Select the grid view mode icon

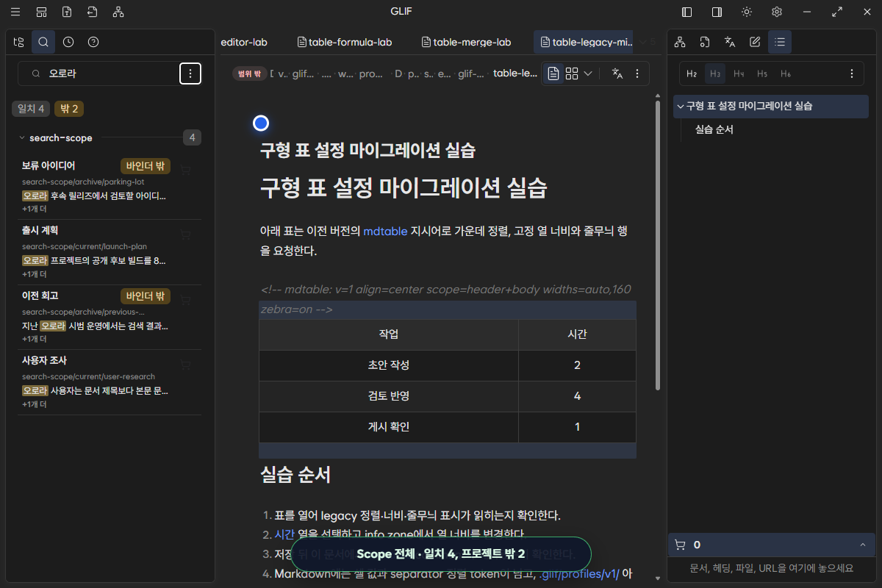tap(572, 73)
